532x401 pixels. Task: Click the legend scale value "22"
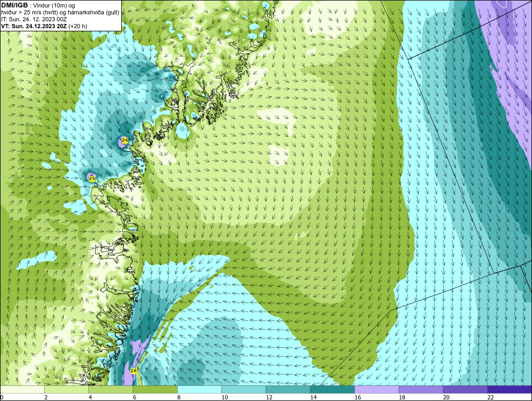click(491, 397)
